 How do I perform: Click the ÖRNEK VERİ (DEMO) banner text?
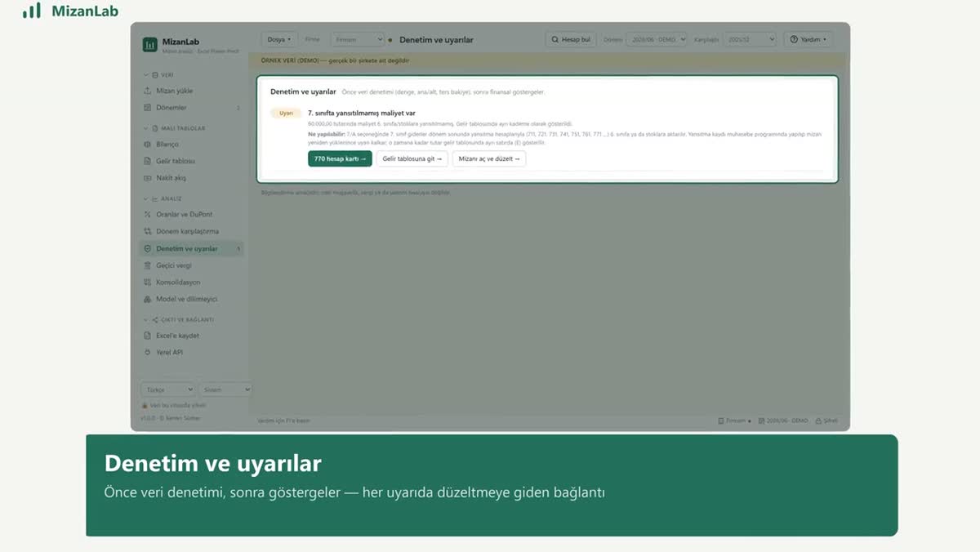(335, 60)
